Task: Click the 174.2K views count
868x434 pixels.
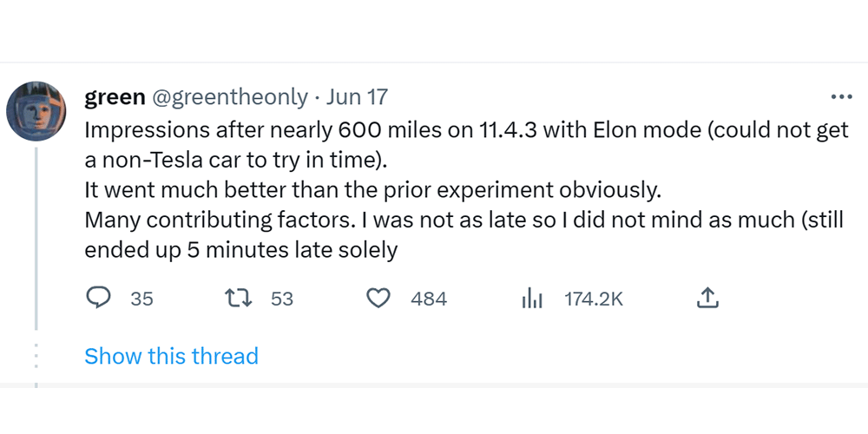Action: 594,299
